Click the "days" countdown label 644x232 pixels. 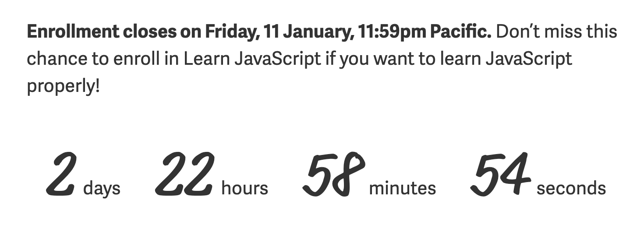102,189
